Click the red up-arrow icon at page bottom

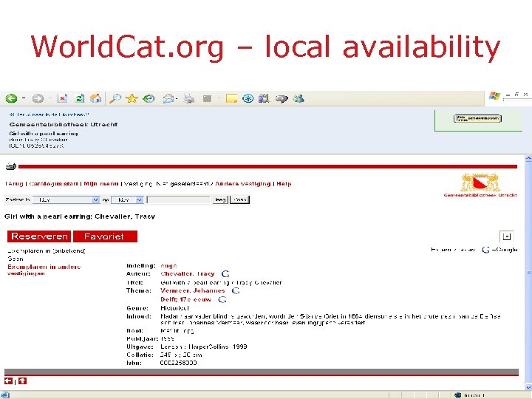(x=22, y=381)
